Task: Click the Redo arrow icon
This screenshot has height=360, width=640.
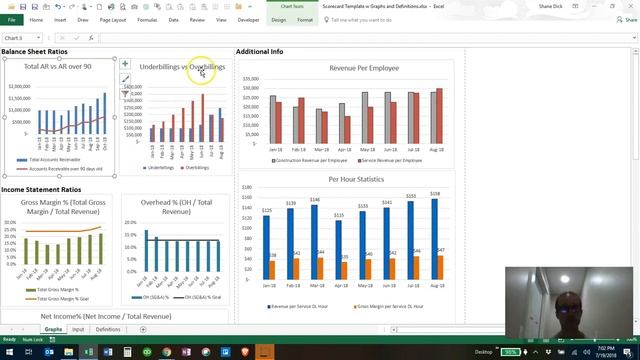Action: [x=71, y=7]
